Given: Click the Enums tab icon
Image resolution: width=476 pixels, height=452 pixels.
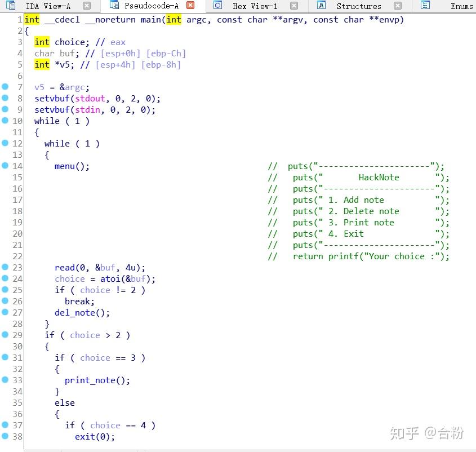Looking at the screenshot, I should tap(424, 6).
